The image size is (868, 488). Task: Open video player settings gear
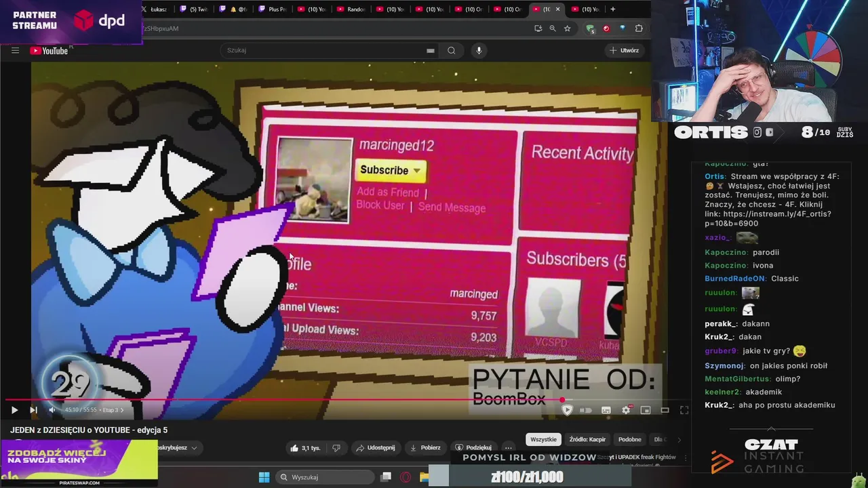point(626,410)
